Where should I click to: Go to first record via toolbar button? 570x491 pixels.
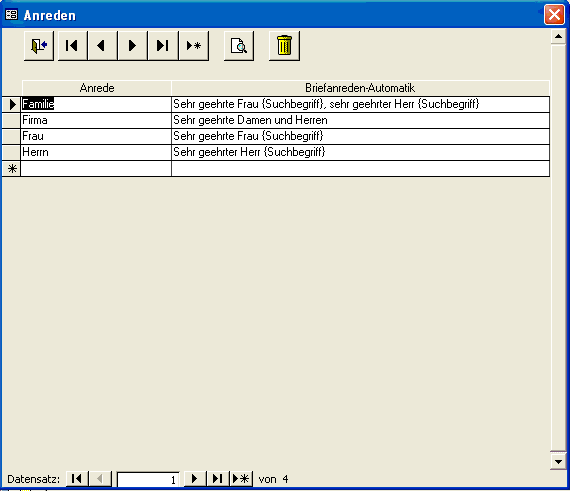point(72,46)
